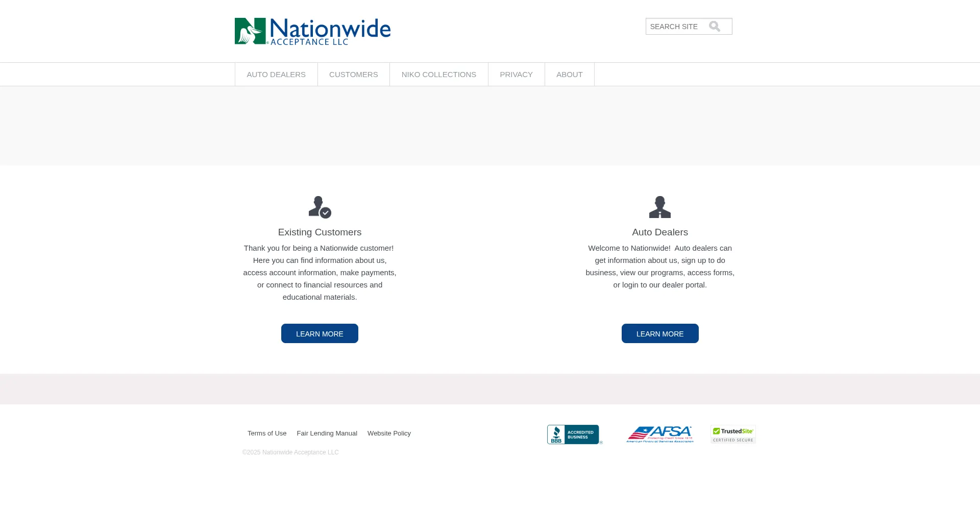The height and width of the screenshot is (507, 980).
Task: Open the AFSA association logo
Action: click(x=659, y=434)
